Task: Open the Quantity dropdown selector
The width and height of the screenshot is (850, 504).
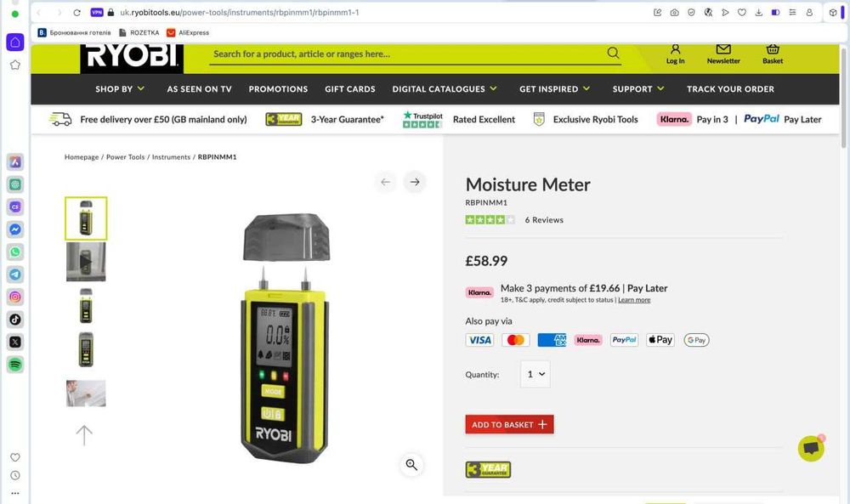Action: [x=535, y=374]
